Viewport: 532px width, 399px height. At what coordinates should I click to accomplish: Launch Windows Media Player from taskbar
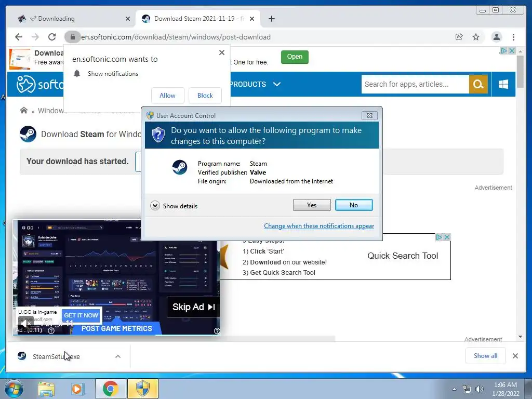tap(77, 389)
